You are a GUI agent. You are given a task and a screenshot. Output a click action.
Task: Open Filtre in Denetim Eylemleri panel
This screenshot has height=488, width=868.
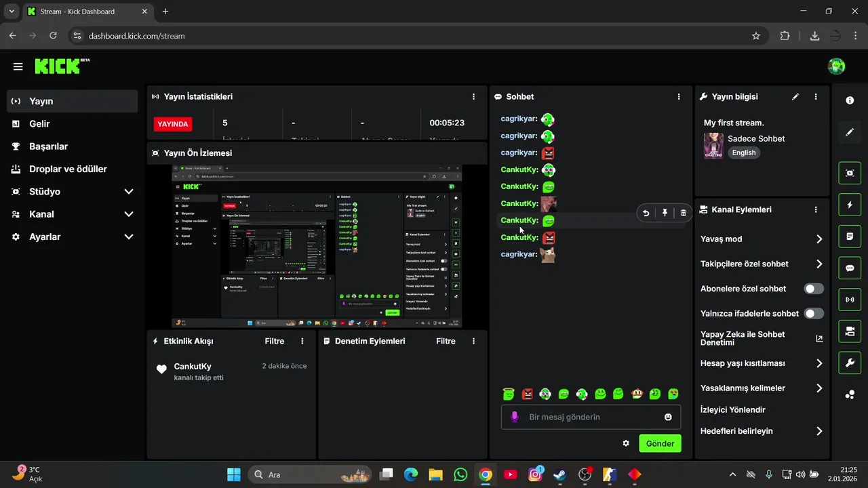[446, 341]
